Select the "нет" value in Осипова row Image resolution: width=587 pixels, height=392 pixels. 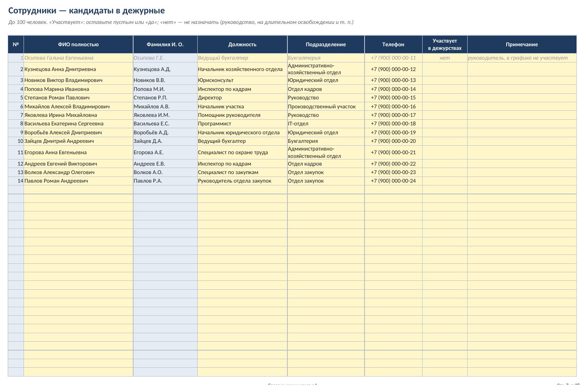[x=445, y=58]
